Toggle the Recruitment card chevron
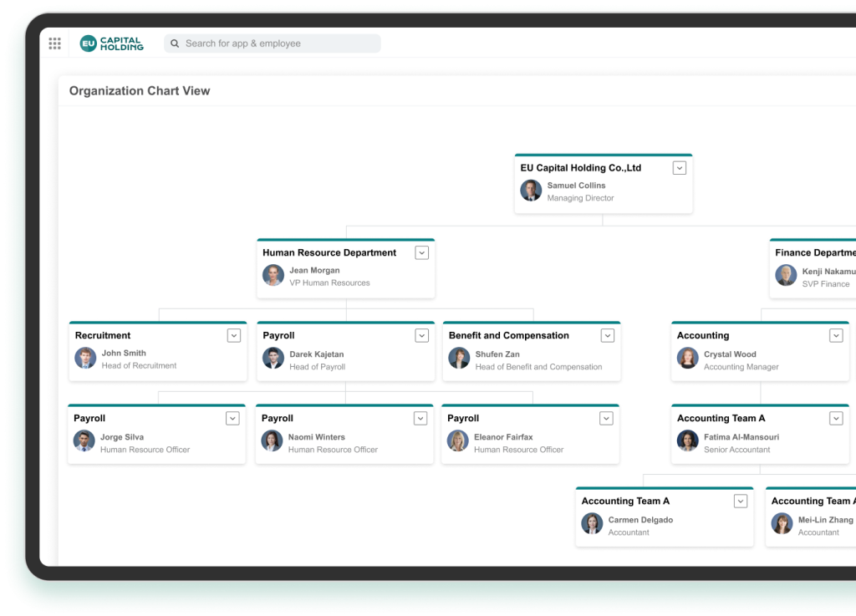The width and height of the screenshot is (856, 616). 234,335
